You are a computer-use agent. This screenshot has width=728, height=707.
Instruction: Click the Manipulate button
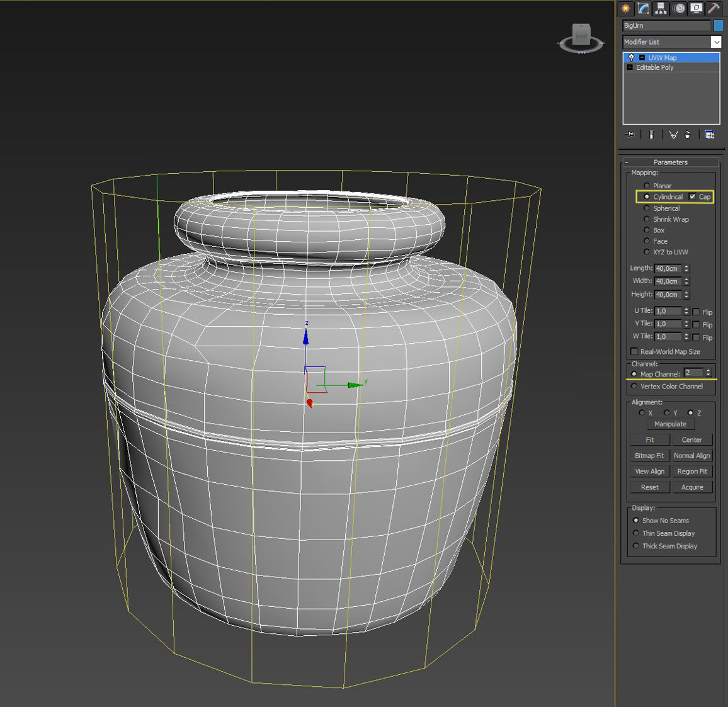pos(671,424)
